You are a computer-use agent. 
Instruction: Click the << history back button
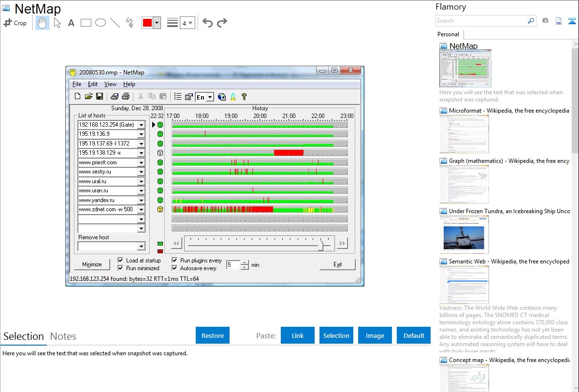176,243
